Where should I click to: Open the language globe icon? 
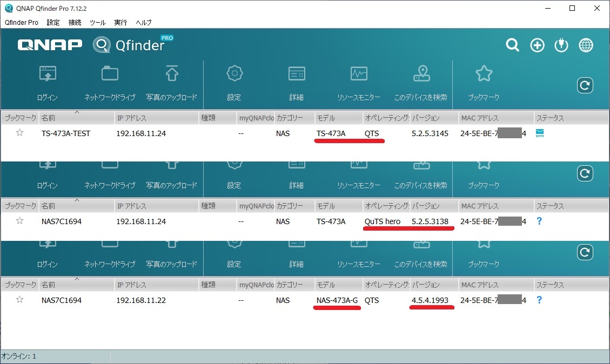[586, 45]
